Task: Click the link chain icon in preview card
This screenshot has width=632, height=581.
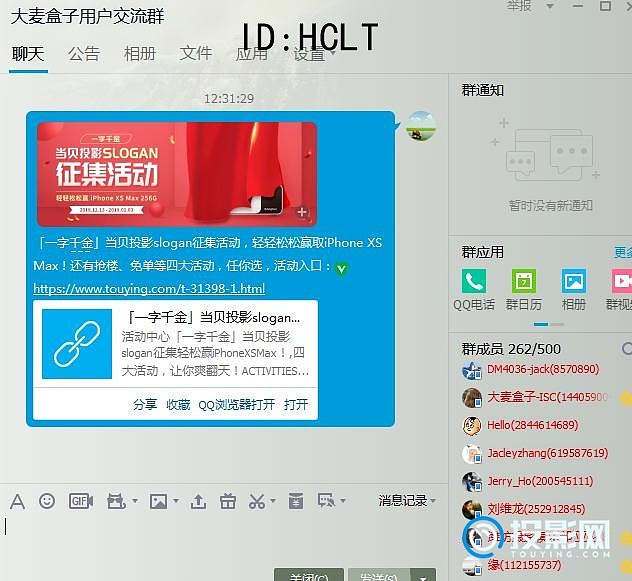Action: pos(77,344)
